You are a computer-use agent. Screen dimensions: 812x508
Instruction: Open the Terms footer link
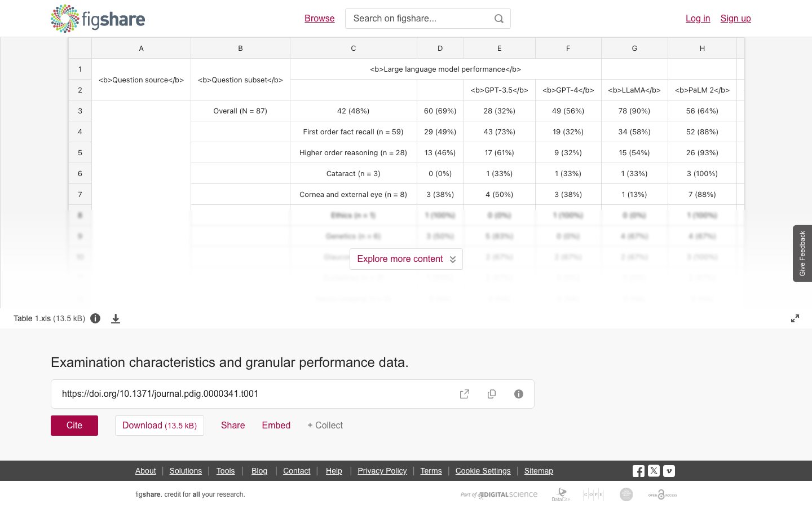[431, 471]
